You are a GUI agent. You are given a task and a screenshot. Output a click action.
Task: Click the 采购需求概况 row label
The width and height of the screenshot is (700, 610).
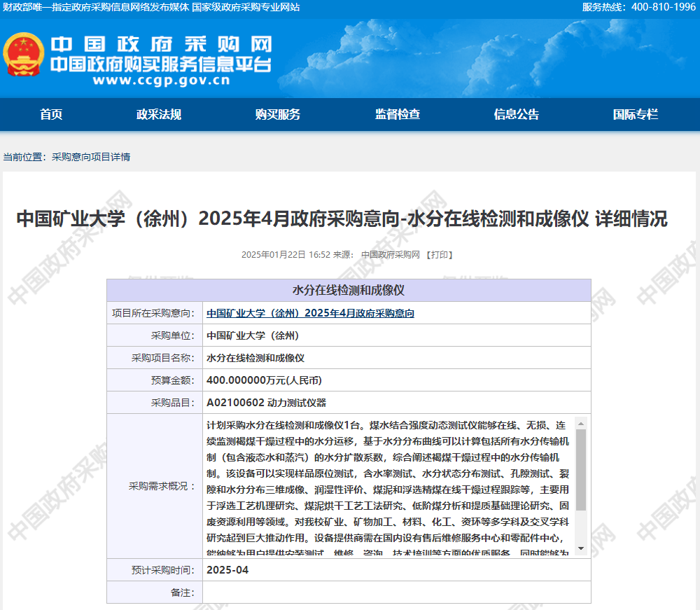[x=162, y=486]
